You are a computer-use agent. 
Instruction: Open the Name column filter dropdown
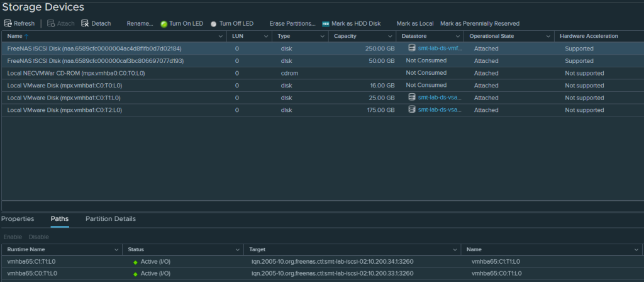(x=220, y=37)
